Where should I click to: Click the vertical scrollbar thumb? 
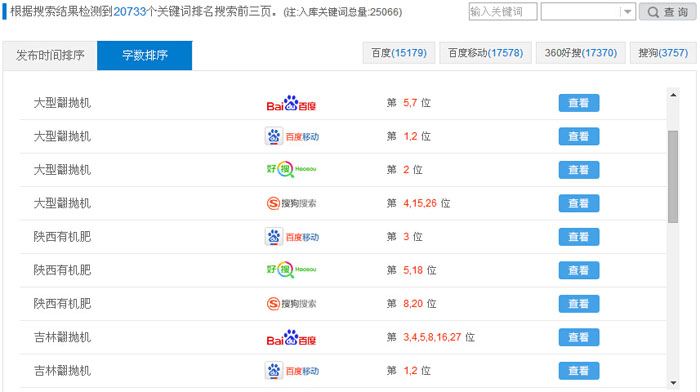673,177
